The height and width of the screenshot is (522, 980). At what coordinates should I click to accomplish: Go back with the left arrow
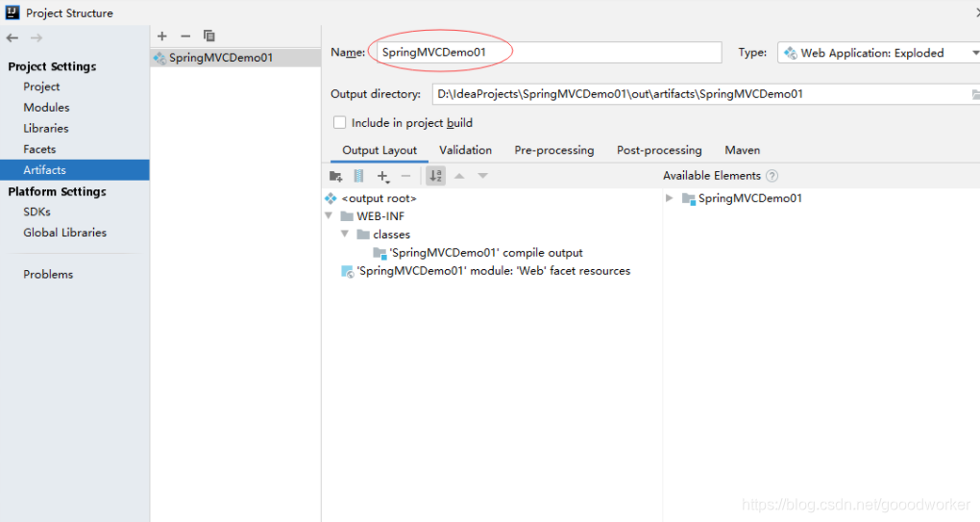pos(12,38)
